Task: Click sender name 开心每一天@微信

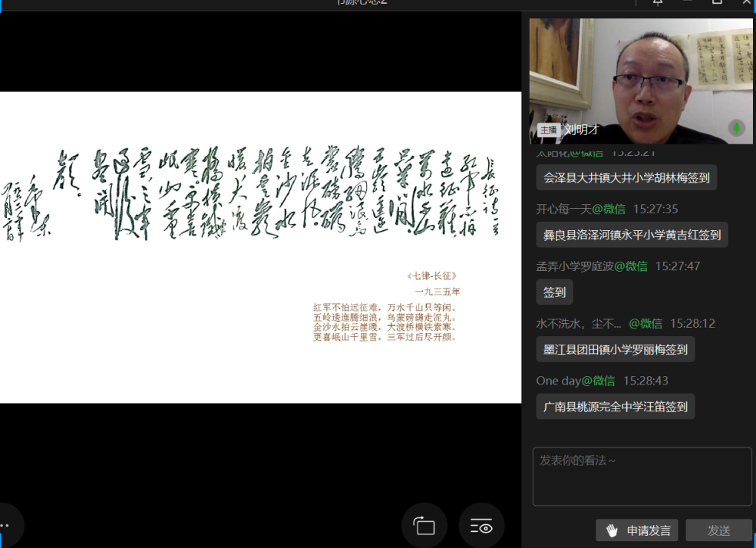Action: click(580, 209)
